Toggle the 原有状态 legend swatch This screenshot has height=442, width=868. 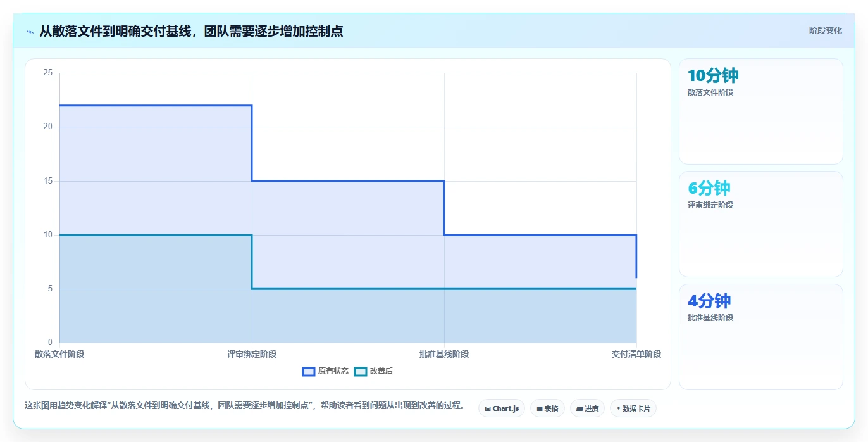pos(308,371)
